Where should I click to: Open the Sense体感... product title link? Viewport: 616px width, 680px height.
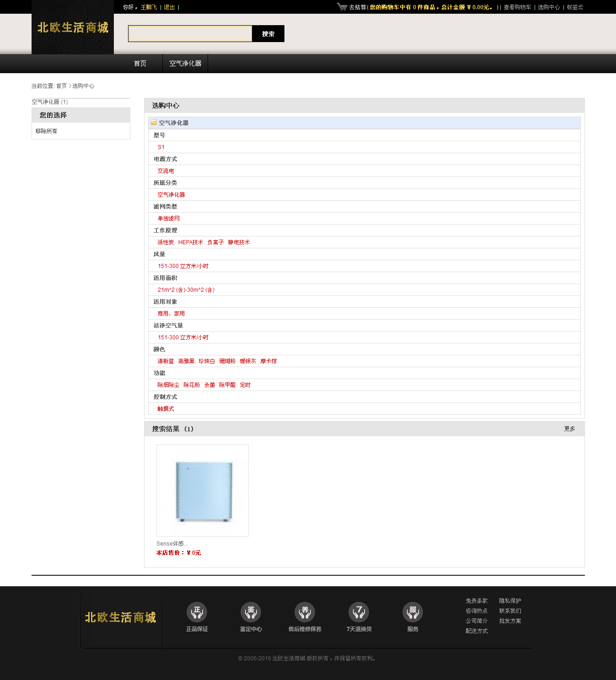click(x=172, y=543)
